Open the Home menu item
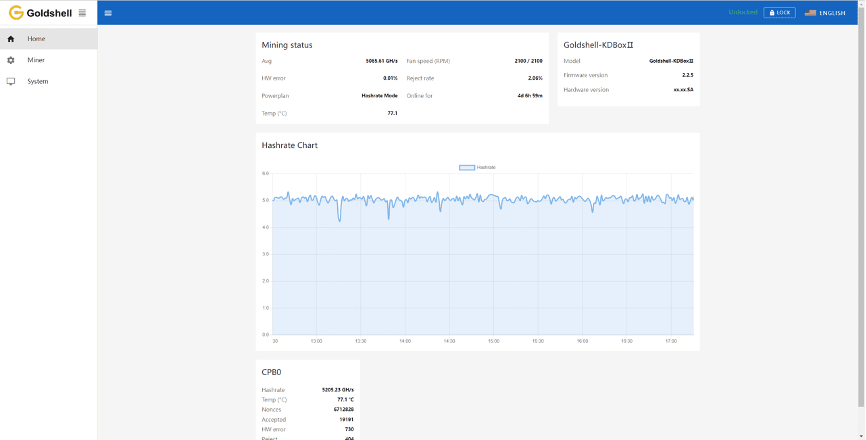866x440 pixels. (x=37, y=39)
